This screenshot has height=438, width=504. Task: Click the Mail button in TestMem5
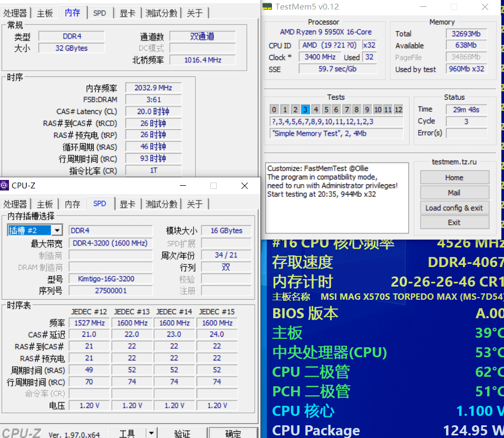454,193
